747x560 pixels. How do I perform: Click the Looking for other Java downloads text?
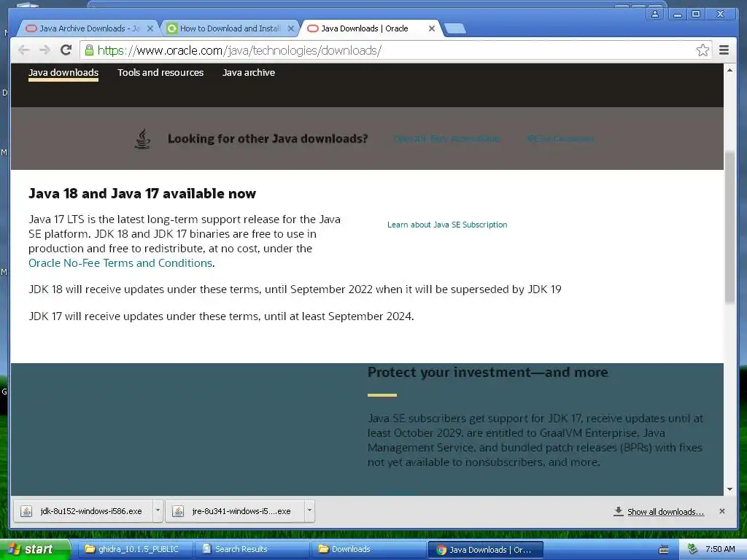click(268, 139)
